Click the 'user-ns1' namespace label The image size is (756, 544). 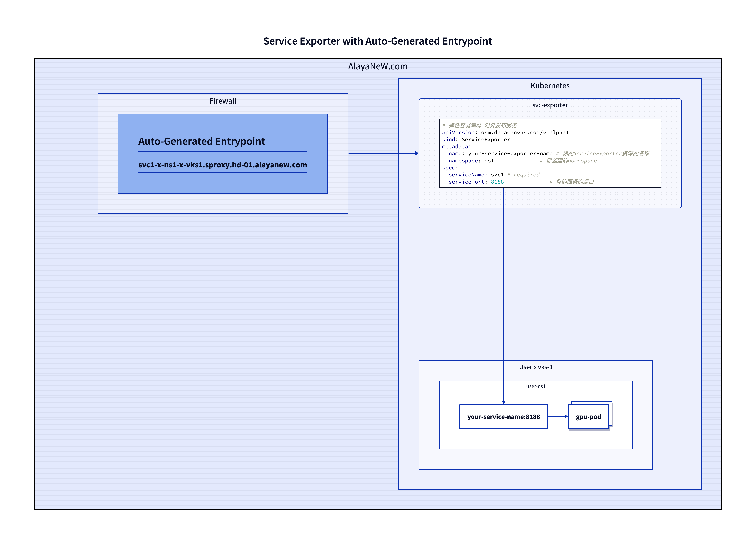pos(536,386)
